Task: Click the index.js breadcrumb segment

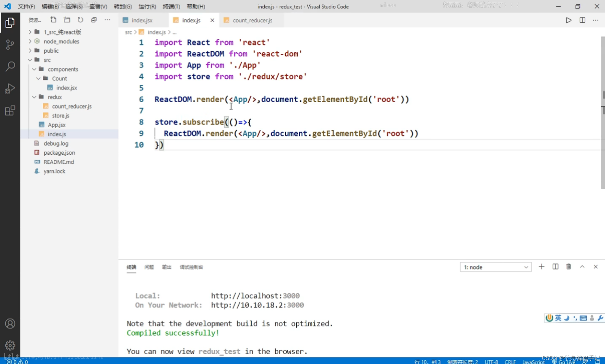Action: [x=157, y=32]
